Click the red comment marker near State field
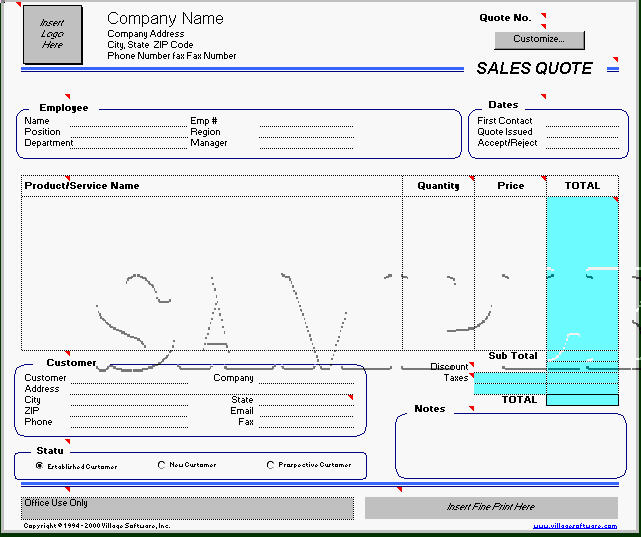The width and height of the screenshot is (641, 537). [351, 398]
